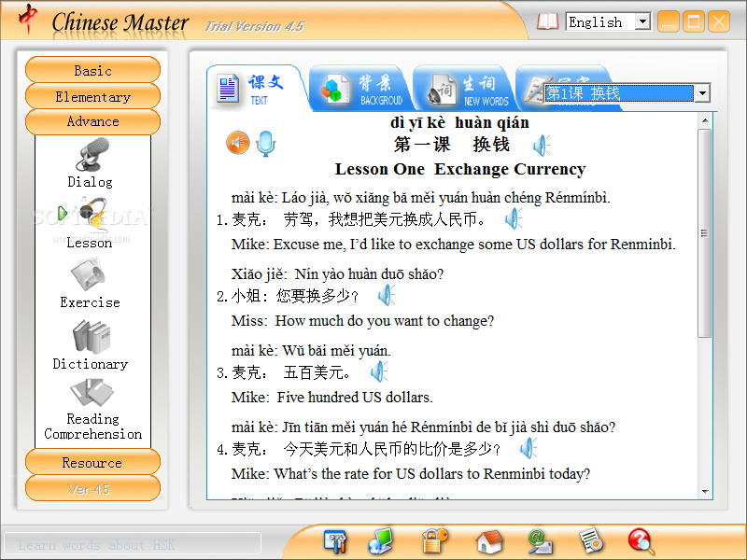
Task: Open the Dictionary books icon
Action: pos(92,337)
